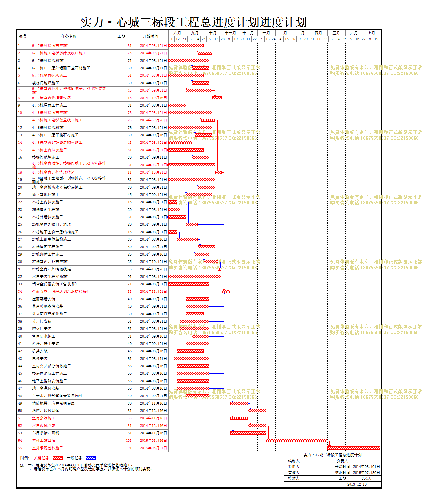Click the duration cell '5' for task 31

pos(131,269)
